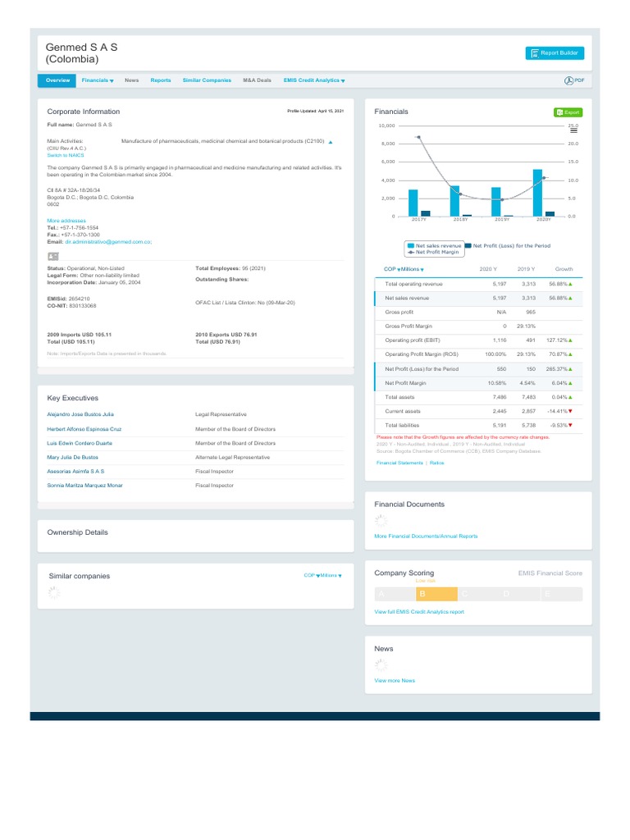Open Asesorias Asimfa S A S link
The height and width of the screenshot is (840, 630).
[x=75, y=472]
